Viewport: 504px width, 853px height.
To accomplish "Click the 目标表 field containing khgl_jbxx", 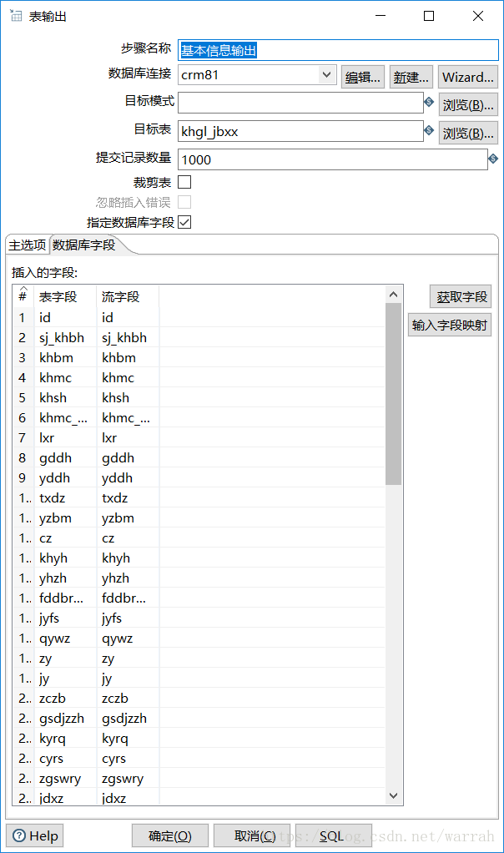I will (300, 131).
